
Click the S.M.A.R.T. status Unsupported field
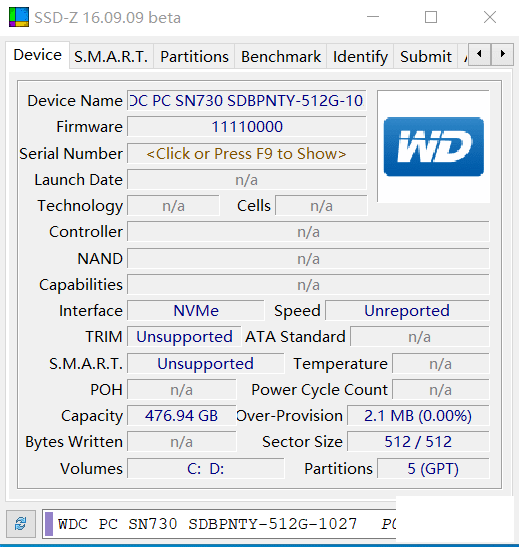[x=205, y=364]
